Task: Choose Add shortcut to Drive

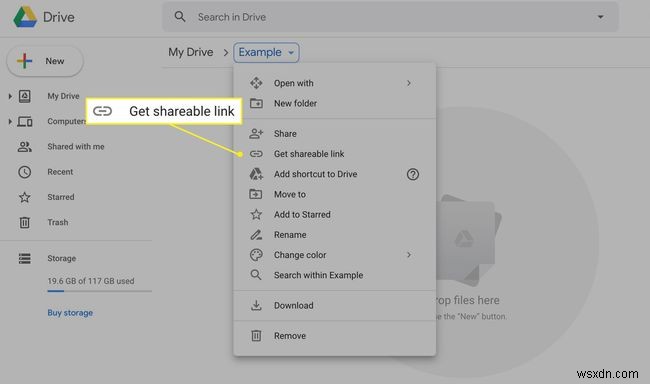Action: pyautogui.click(x=335, y=175)
